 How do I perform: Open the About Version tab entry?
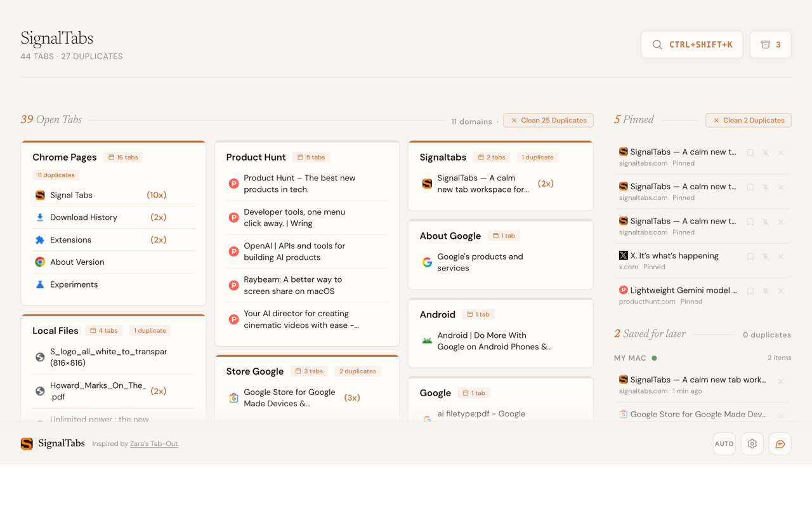click(x=114, y=262)
